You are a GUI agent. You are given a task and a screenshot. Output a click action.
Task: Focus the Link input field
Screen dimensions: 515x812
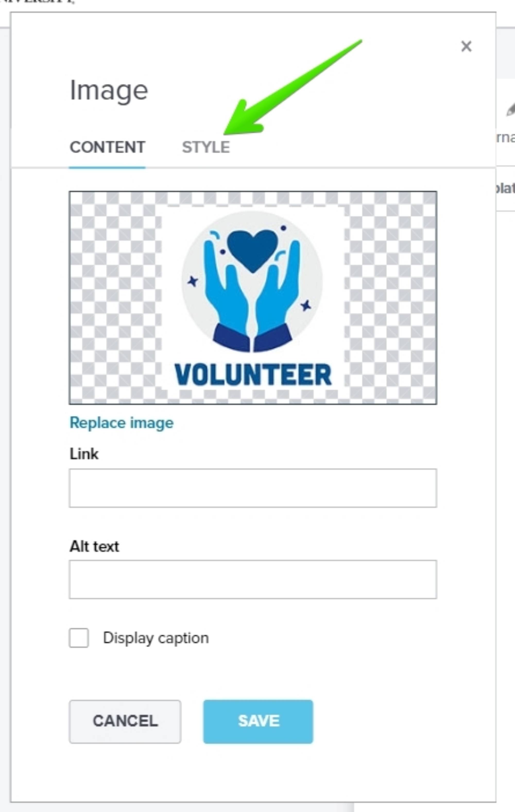pos(253,488)
